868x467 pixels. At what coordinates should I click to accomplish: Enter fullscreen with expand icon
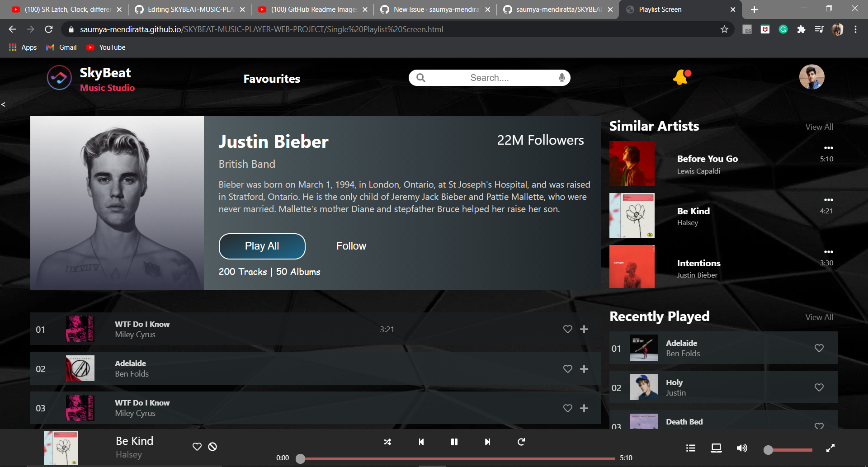click(x=830, y=448)
